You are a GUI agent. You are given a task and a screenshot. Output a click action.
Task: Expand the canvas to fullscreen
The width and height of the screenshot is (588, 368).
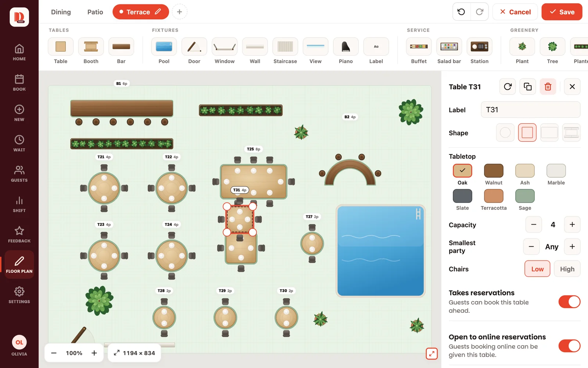432,354
